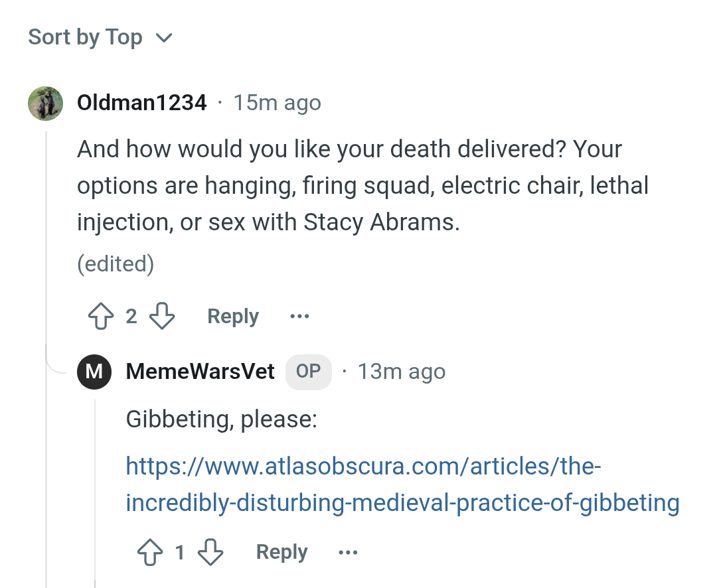
Task: Open MemeWarsVet's user profile name
Action: pyautogui.click(x=200, y=372)
